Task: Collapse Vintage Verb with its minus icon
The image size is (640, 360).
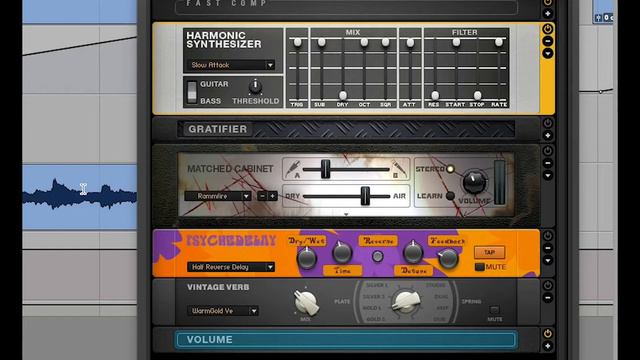Action: 548,298
